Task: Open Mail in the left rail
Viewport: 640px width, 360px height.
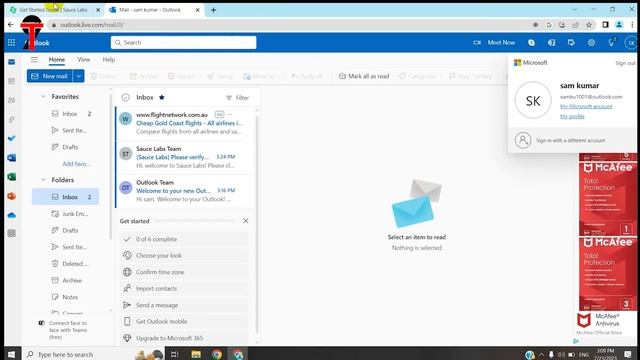Action: [x=11, y=62]
